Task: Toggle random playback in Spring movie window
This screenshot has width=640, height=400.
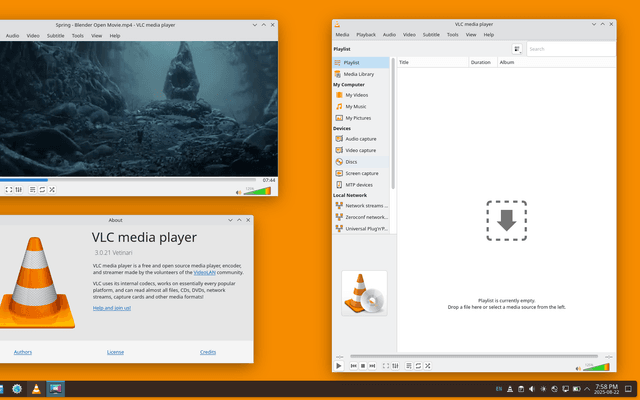Action: coord(52,189)
